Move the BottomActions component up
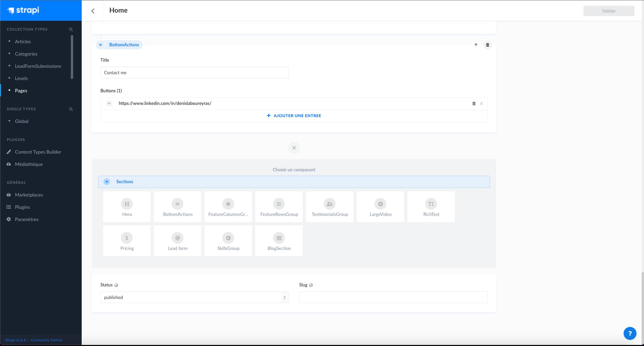644x346 pixels. pyautogui.click(x=476, y=45)
